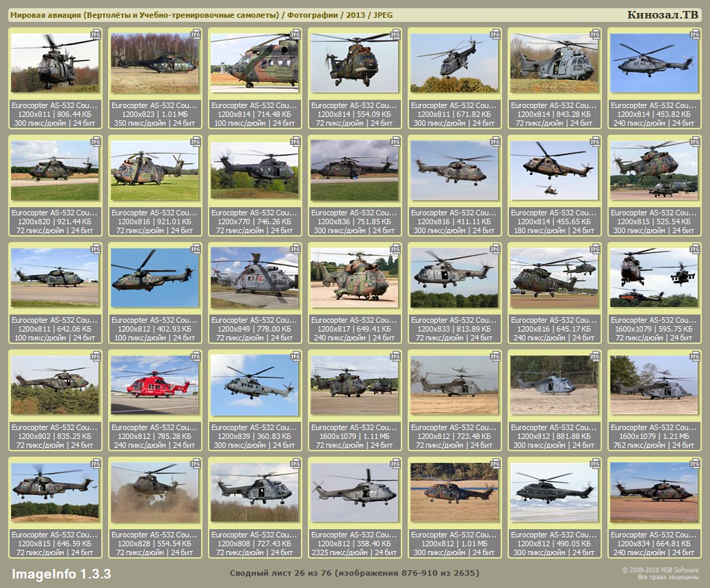Image resolution: width=710 pixels, height=588 pixels.
Task: Open the 1200x839 360.83 КБ helicopter thumbnail
Action: pos(254,385)
